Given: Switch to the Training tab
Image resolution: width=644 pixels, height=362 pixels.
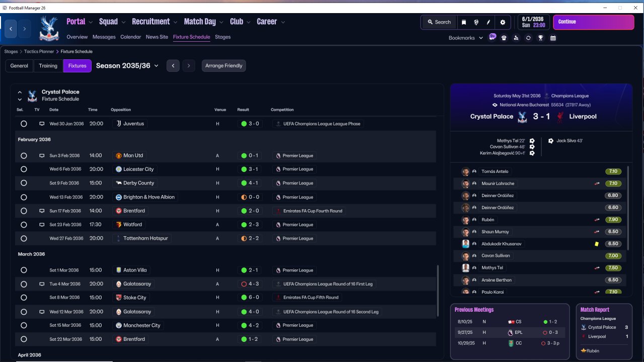Looking at the screenshot, I should tap(48, 66).
